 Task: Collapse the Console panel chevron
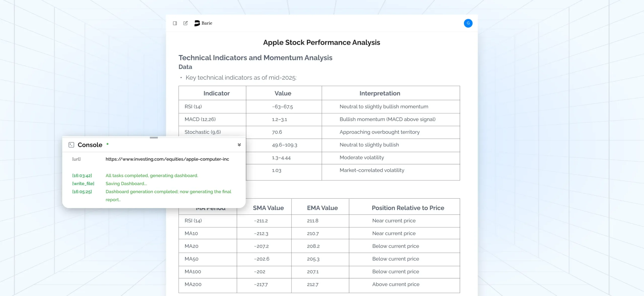click(x=239, y=145)
